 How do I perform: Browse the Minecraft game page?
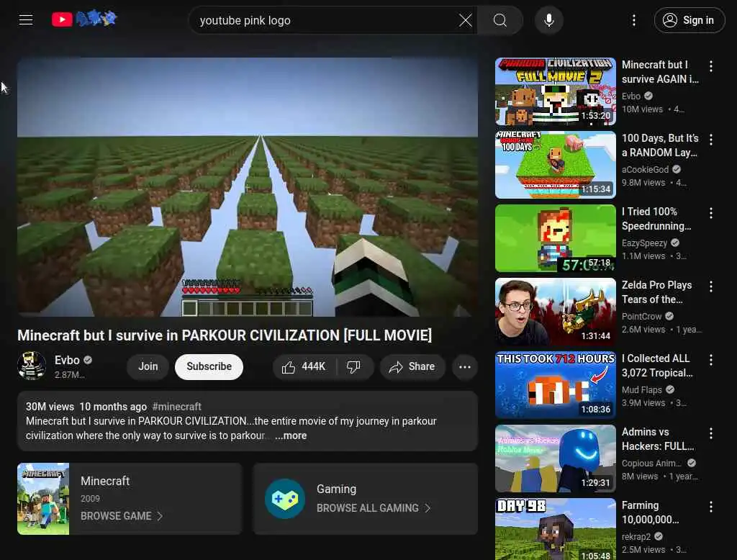pyautogui.click(x=122, y=516)
